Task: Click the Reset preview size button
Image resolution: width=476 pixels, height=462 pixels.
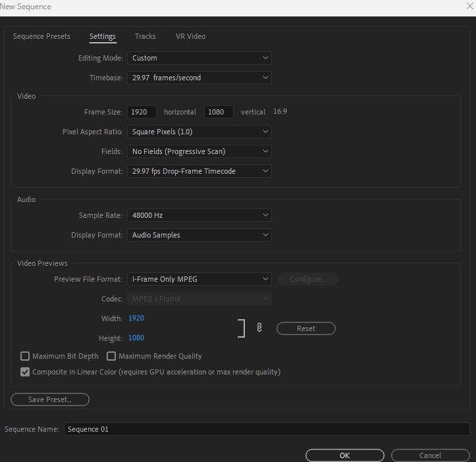Action: point(306,328)
